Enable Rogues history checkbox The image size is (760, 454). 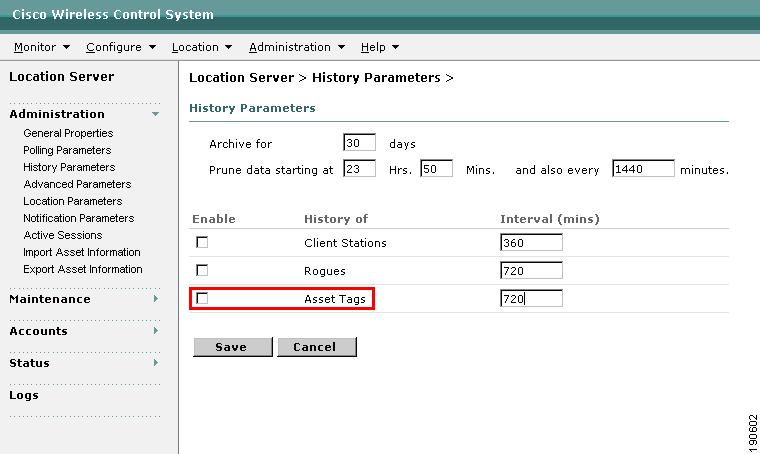(x=202, y=270)
